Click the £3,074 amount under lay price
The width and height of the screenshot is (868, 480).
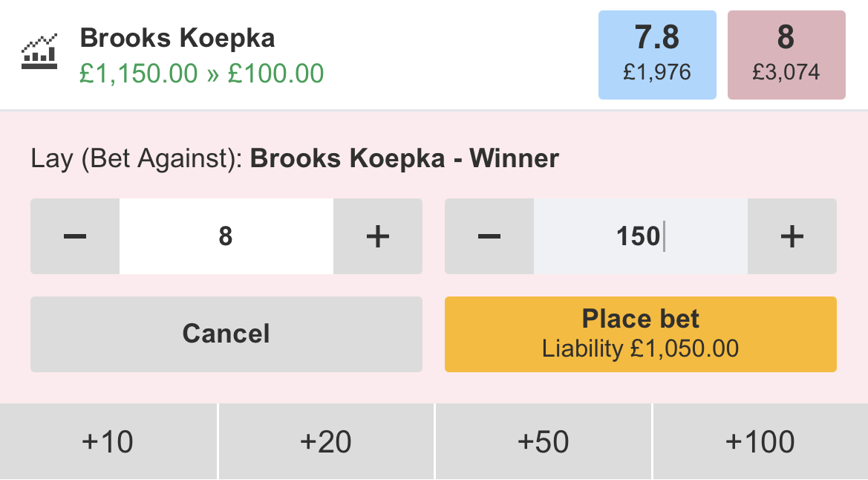[786, 72]
